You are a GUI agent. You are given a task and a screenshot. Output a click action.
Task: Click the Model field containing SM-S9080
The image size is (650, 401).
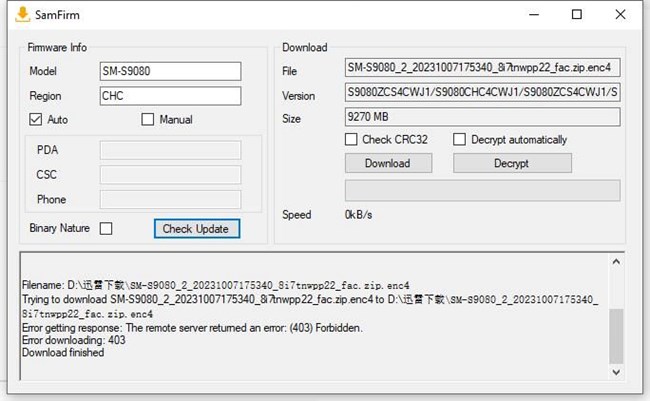click(x=170, y=71)
